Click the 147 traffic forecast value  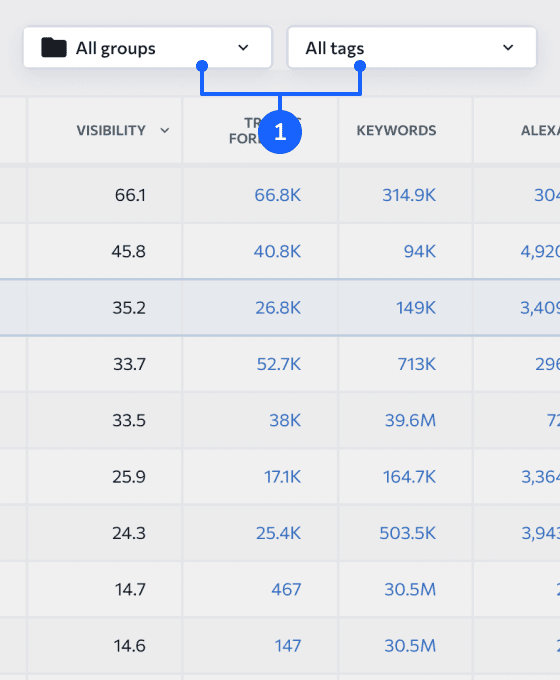(288, 646)
